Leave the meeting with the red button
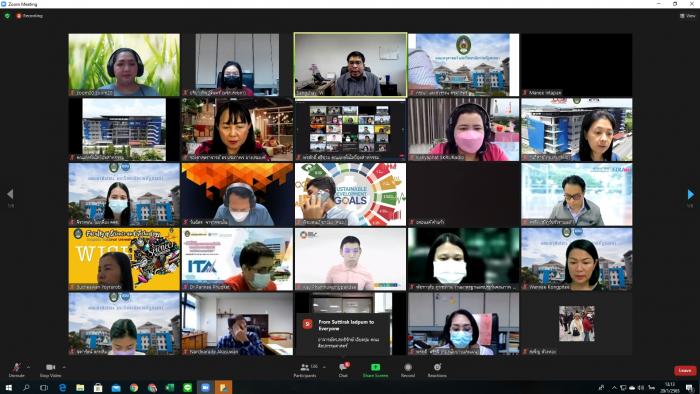 pyautogui.click(x=685, y=370)
